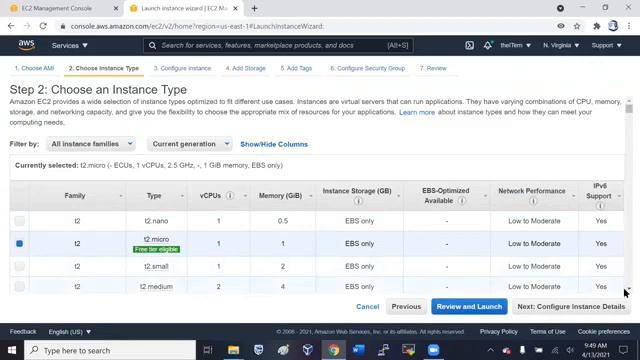Open the Terms of Use link
The image size is (640, 360).
[547, 332]
